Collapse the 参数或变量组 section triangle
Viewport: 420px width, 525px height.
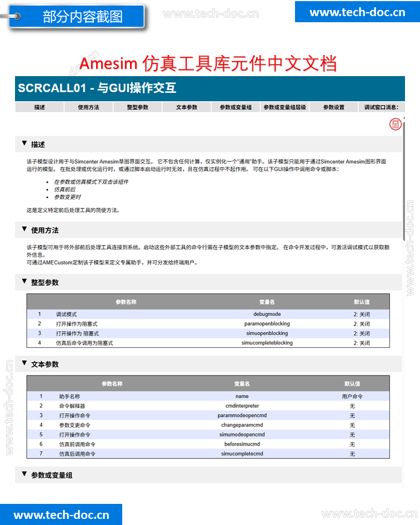pos(24,474)
